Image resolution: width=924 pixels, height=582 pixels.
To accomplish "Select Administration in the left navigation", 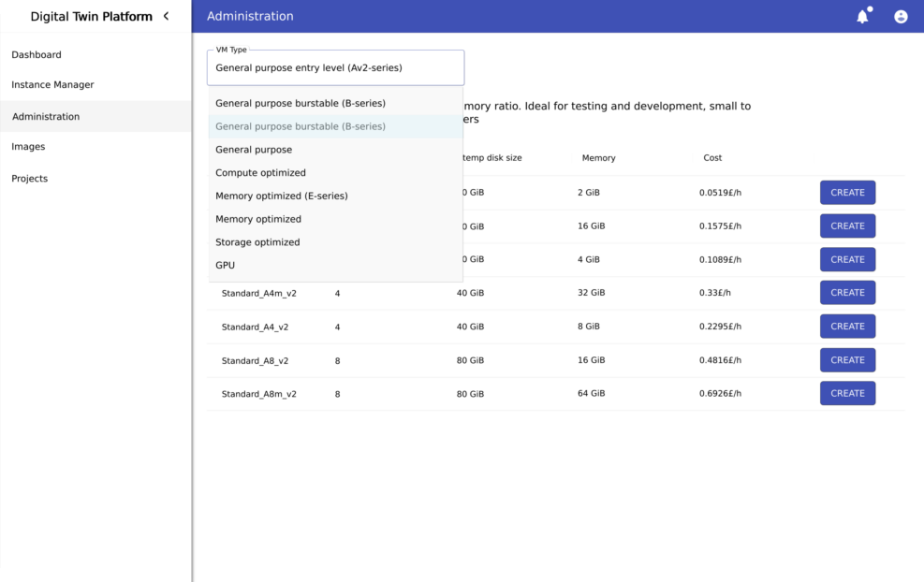I will coord(46,117).
